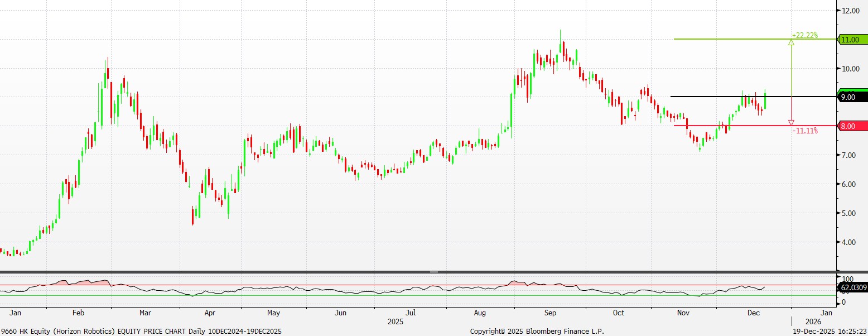The image size is (868, 336).
Task: Click the red overbought line in the RSI panel
Action: [x=418, y=285]
